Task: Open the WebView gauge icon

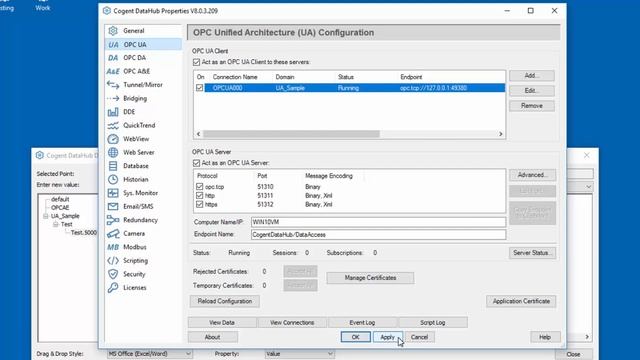Action: (113, 139)
